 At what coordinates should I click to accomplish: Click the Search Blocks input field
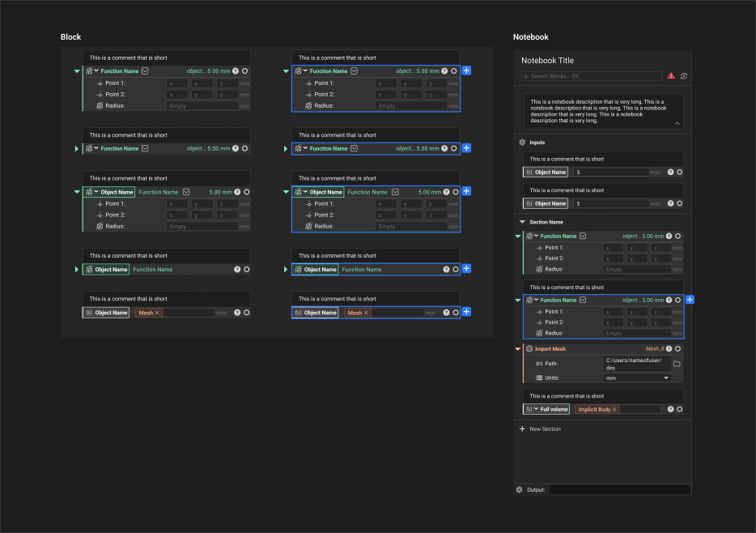point(591,76)
